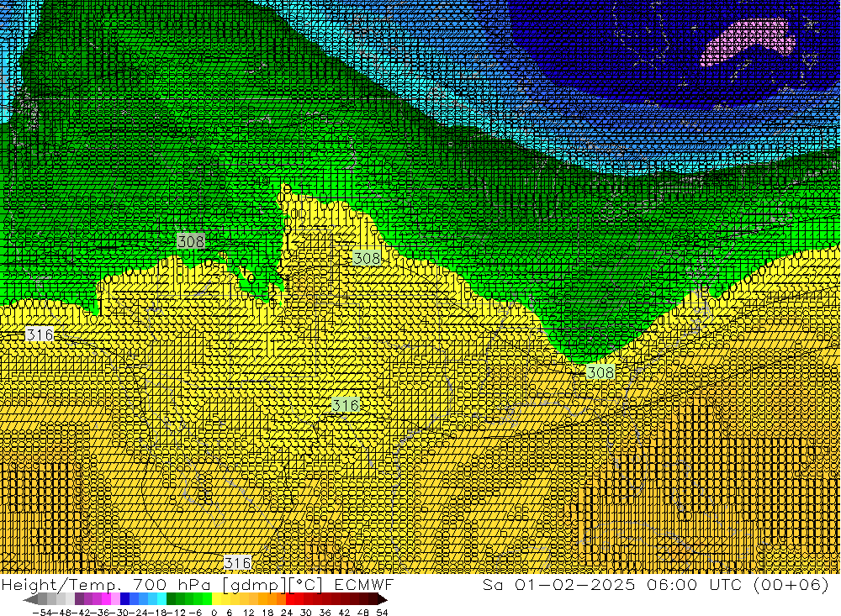Click the 06:00 UTC time text
Image resolution: width=841 pixels, height=616 pixels.
click(x=696, y=584)
